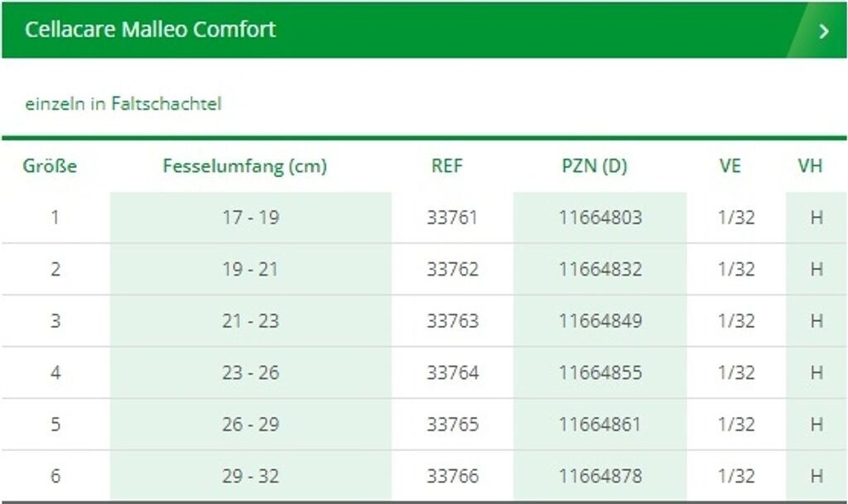Select the 'einzeln in Faltschachtel' text
848x504 pixels.
click(x=123, y=103)
